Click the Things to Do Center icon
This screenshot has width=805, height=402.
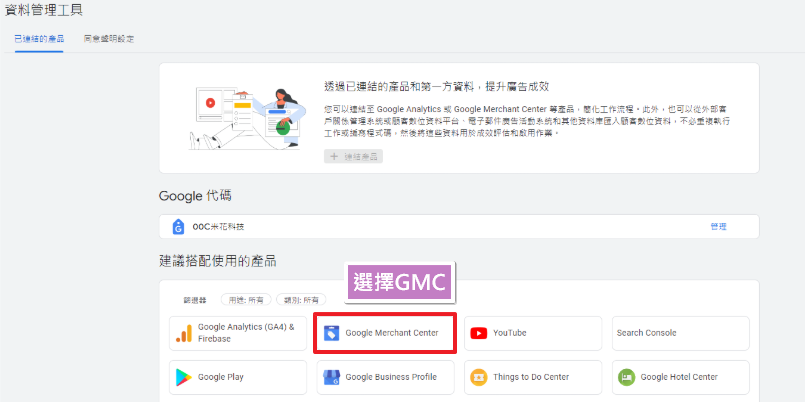pos(479,377)
